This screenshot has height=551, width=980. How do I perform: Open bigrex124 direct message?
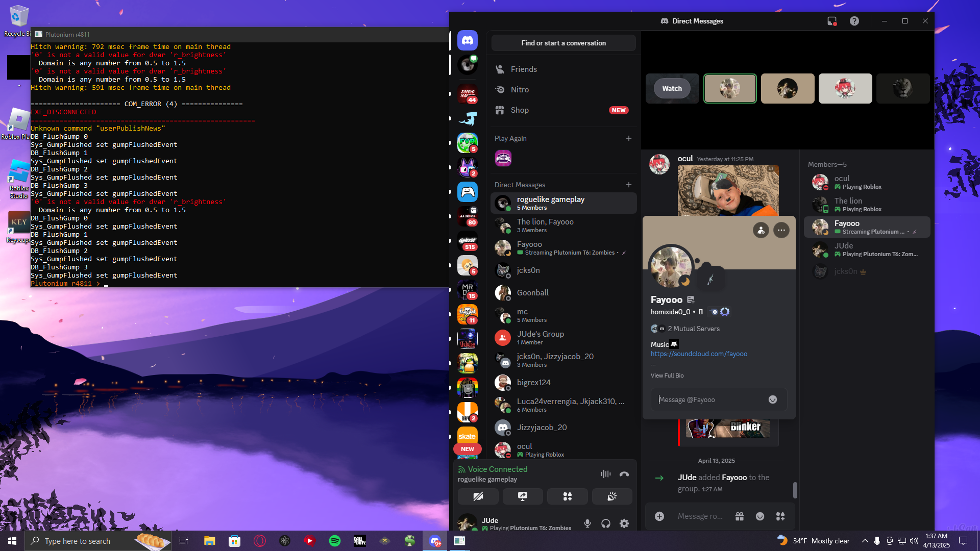563,383
